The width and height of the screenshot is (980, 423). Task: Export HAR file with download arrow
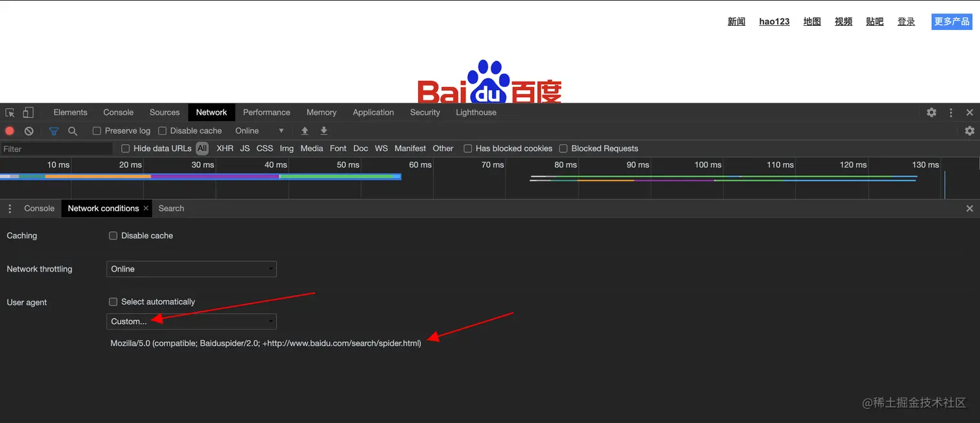pos(324,131)
